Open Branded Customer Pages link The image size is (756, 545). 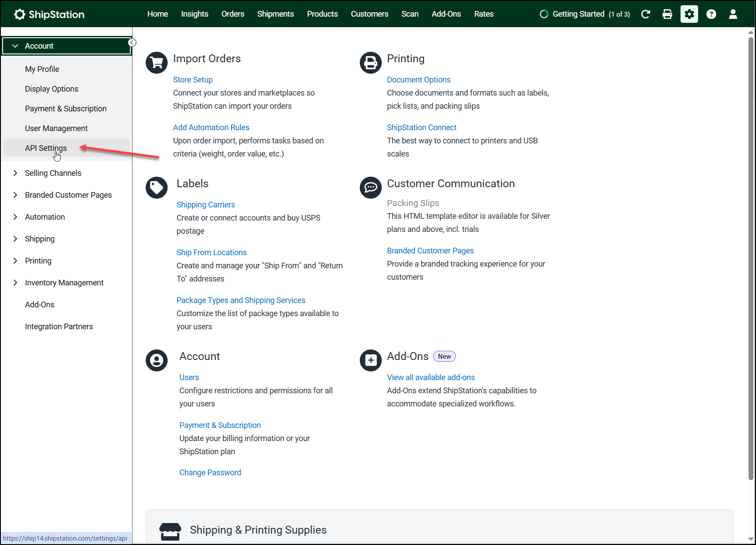(x=430, y=251)
